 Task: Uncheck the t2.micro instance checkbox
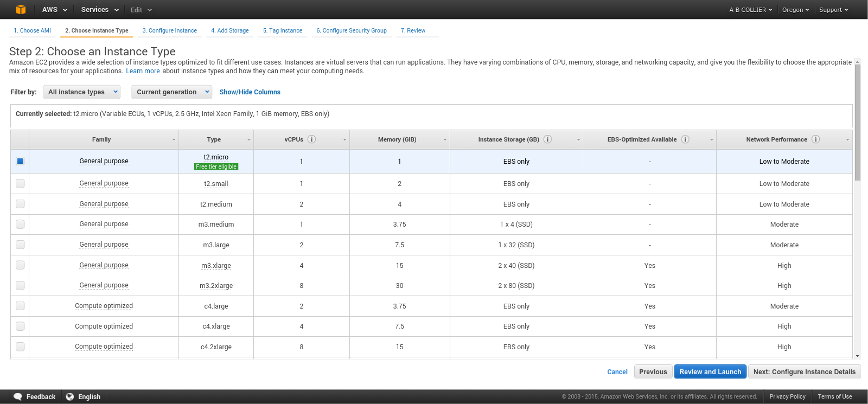tap(20, 161)
